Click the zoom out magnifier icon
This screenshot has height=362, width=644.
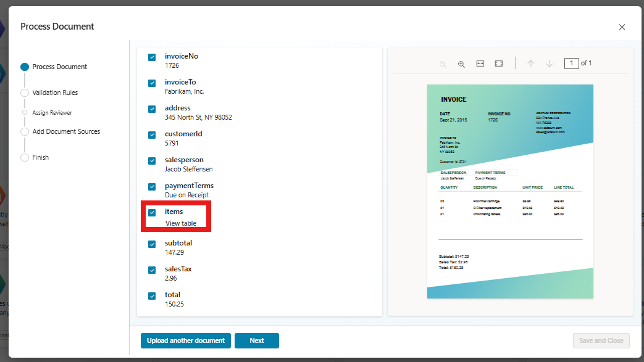[443, 64]
